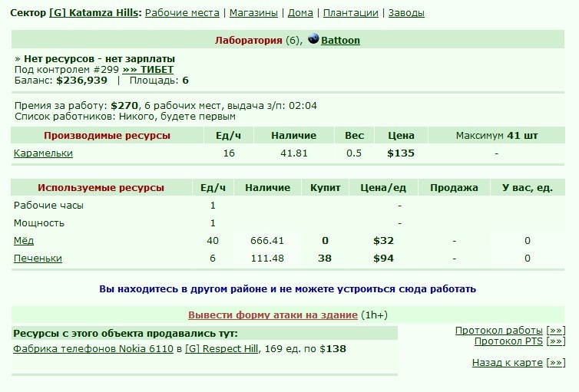Show the building attack form link
The image size is (579, 392).
[x=273, y=315]
